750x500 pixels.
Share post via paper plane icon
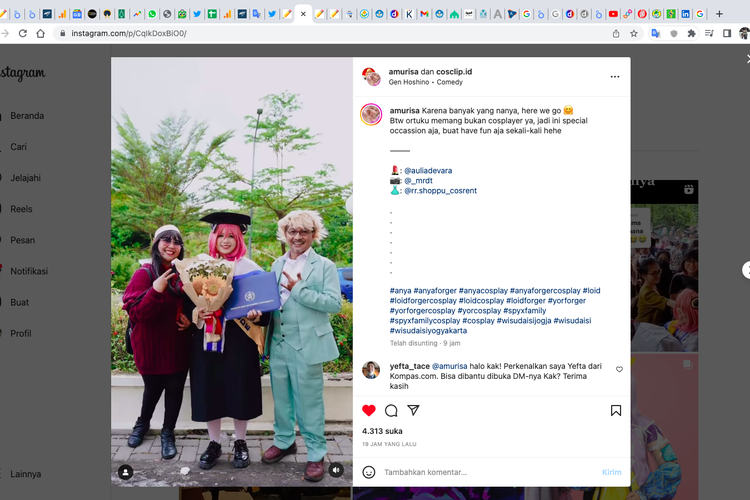pos(413,411)
